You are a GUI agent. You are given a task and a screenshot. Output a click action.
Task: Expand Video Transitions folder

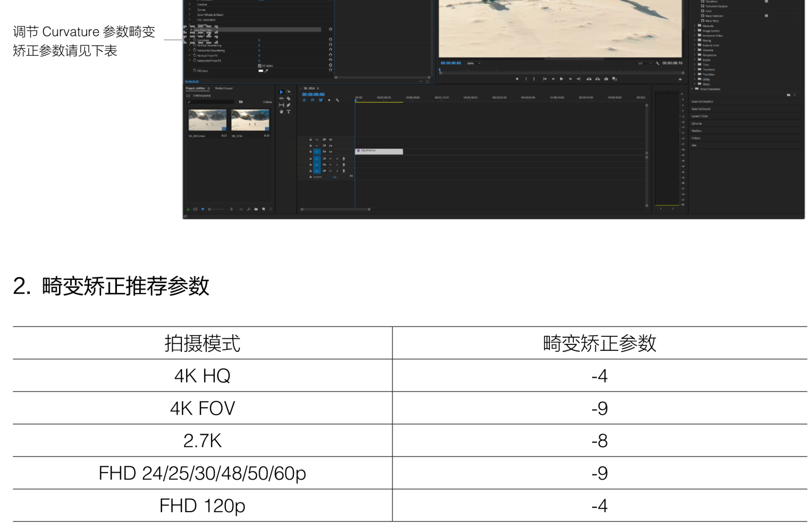coord(692,89)
